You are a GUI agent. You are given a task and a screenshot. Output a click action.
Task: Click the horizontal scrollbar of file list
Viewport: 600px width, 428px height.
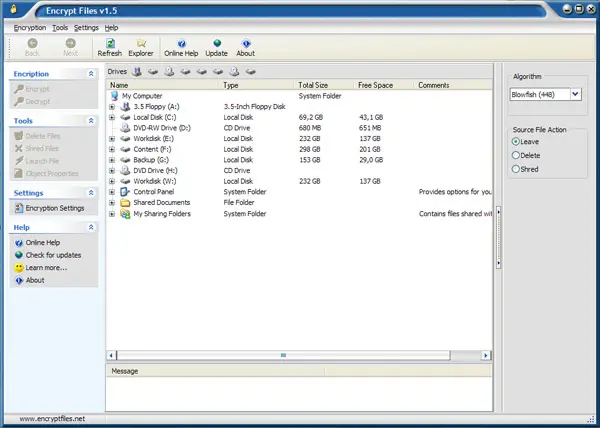pos(283,355)
